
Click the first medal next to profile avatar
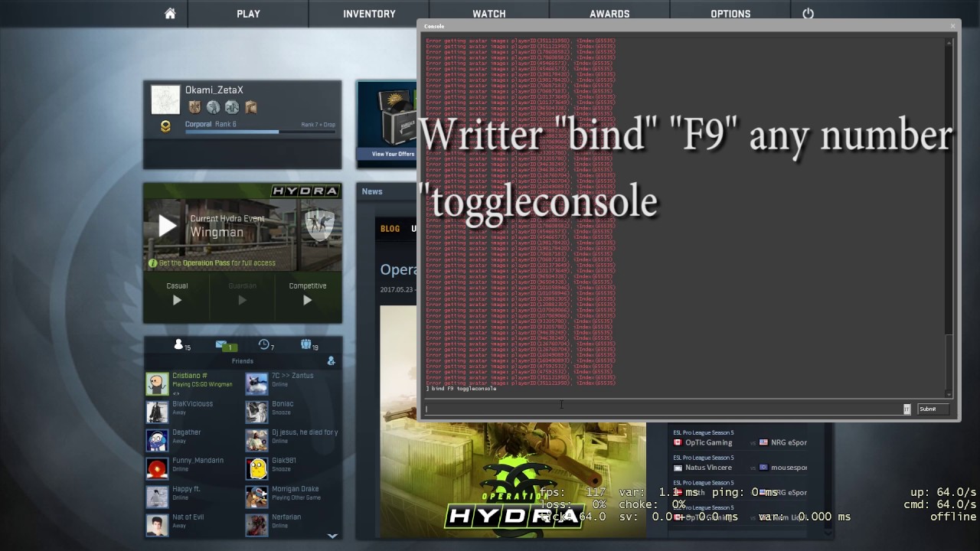(194, 107)
